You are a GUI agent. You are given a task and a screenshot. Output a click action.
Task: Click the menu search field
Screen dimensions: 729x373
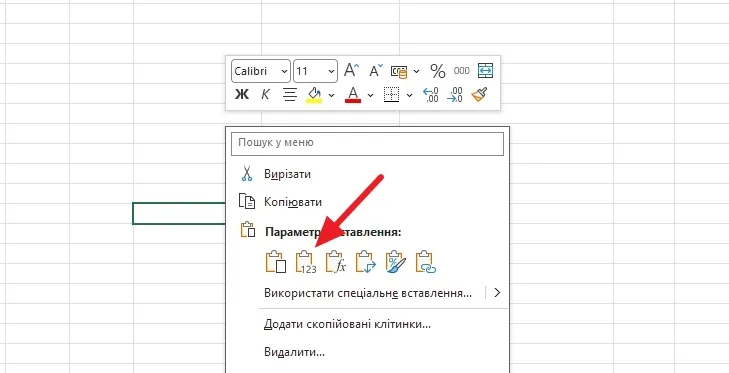point(367,143)
